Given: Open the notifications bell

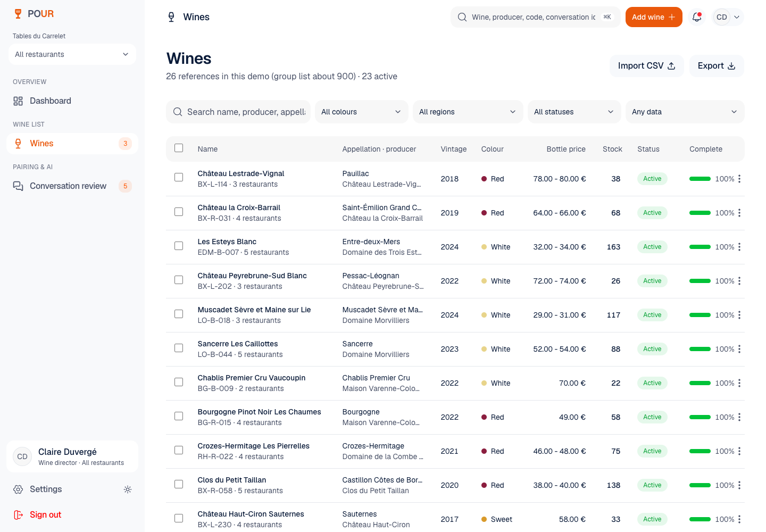Looking at the screenshot, I should point(697,17).
